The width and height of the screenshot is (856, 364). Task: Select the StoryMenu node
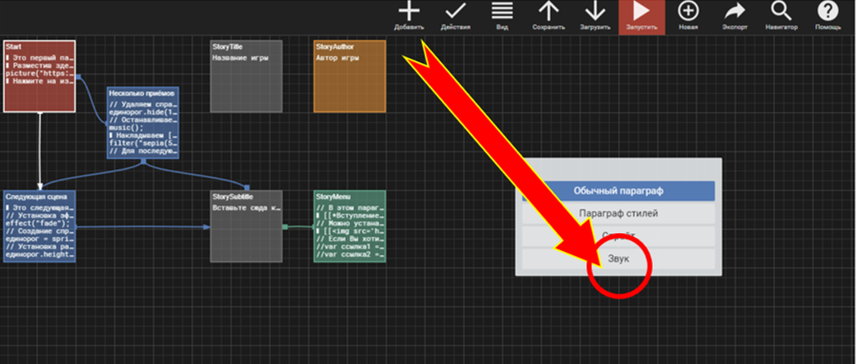coord(349,226)
